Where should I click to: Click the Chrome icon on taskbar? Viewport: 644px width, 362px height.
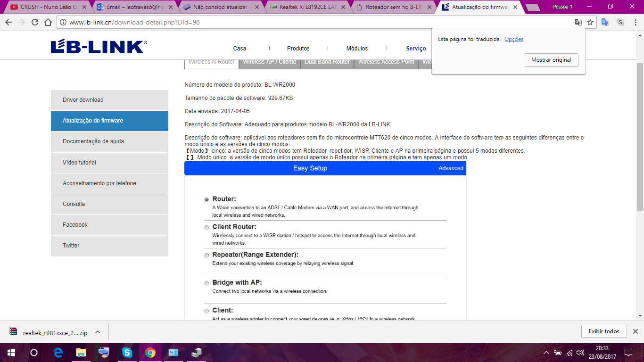tap(150, 353)
